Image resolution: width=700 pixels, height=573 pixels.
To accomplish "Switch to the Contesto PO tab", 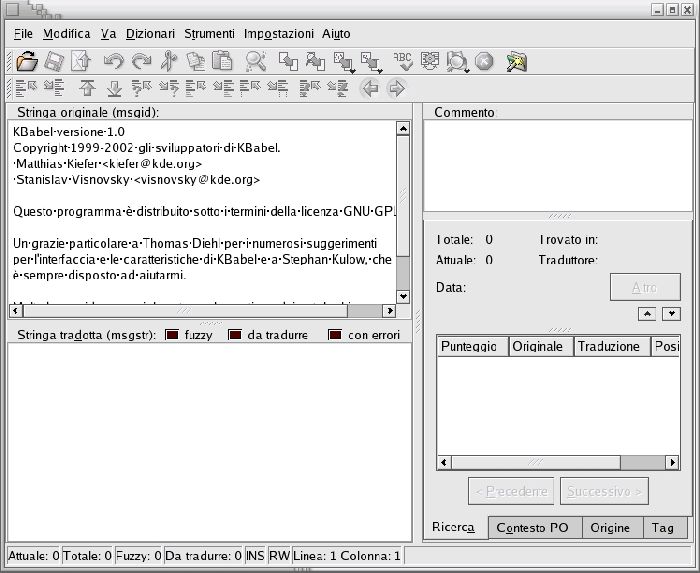I will point(531,528).
